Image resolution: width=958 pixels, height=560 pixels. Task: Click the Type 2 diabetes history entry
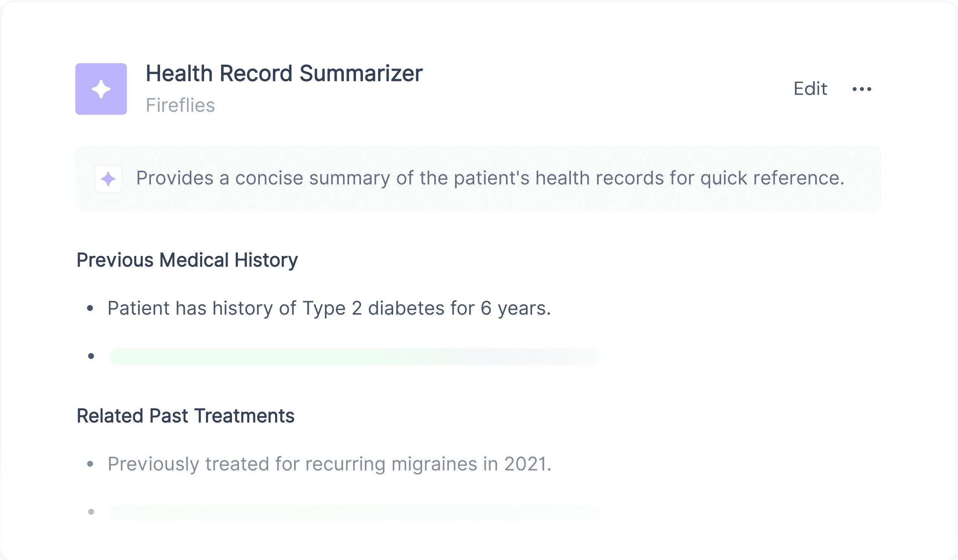[329, 308]
